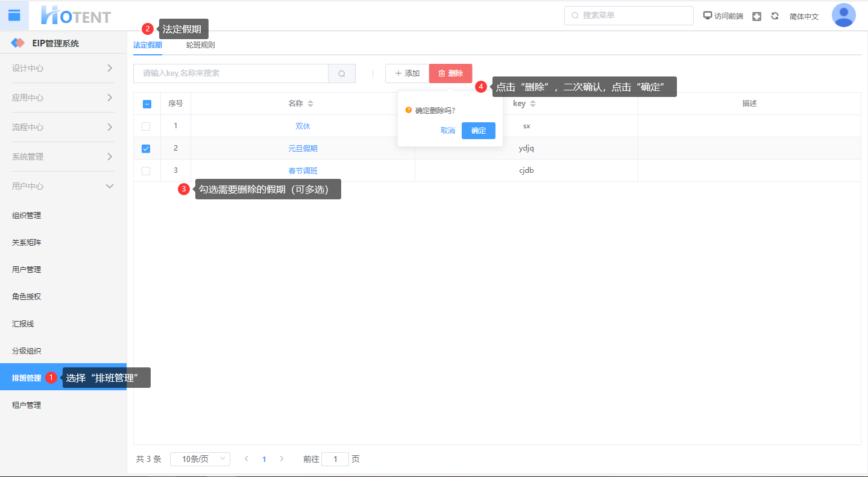Confirm deletion with 确定 button
The height and width of the screenshot is (477, 868).
(x=479, y=131)
